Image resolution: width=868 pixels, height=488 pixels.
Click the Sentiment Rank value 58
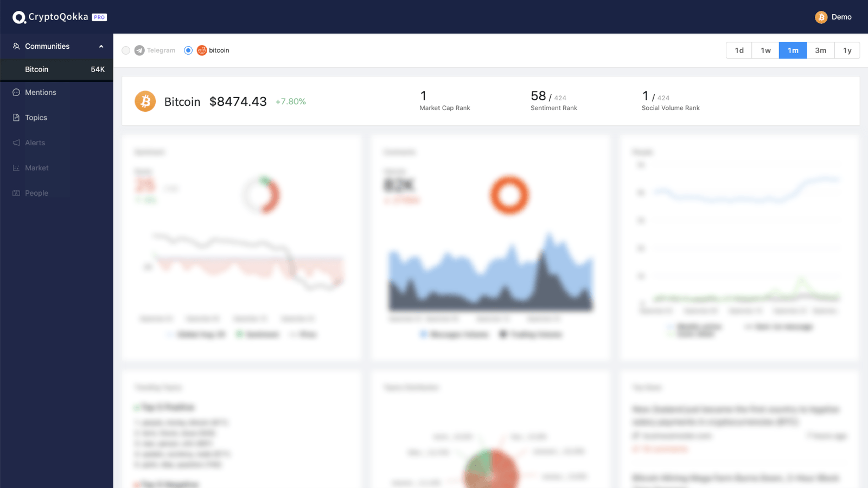(538, 96)
